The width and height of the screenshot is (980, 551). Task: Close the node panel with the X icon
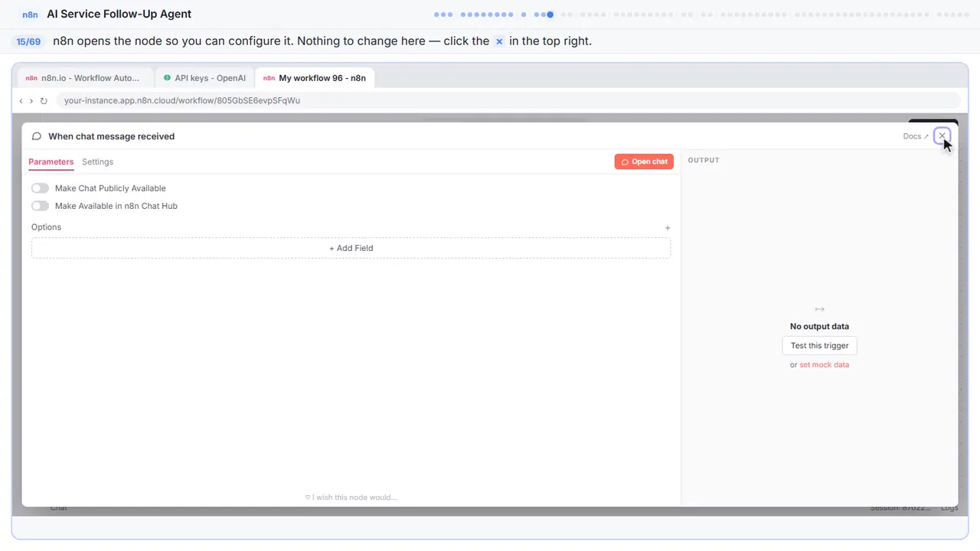[x=942, y=135]
